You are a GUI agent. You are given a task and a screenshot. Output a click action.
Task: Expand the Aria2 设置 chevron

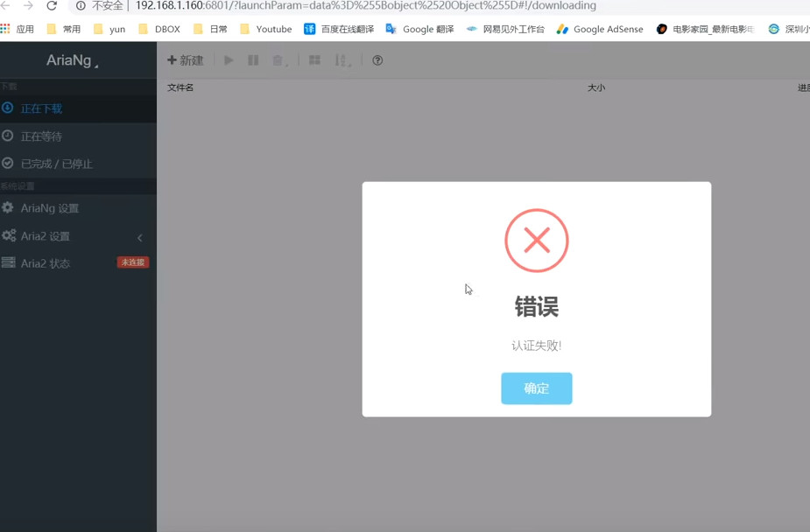(140, 237)
